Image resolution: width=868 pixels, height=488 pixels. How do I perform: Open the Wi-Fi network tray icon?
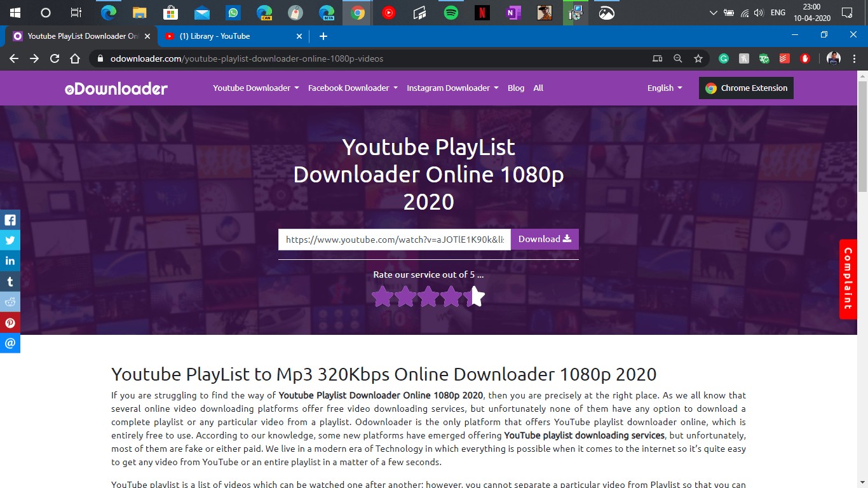pos(743,13)
